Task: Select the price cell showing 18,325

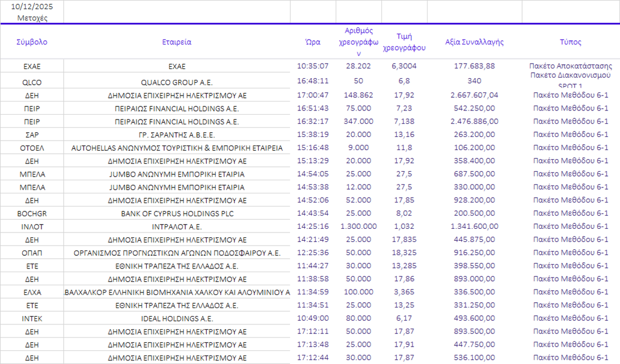Action: 404,253
